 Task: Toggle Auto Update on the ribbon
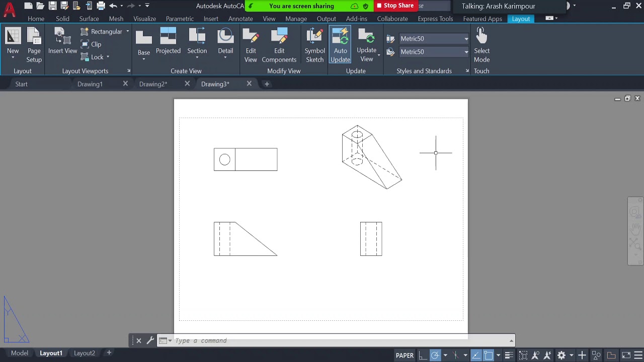340,45
